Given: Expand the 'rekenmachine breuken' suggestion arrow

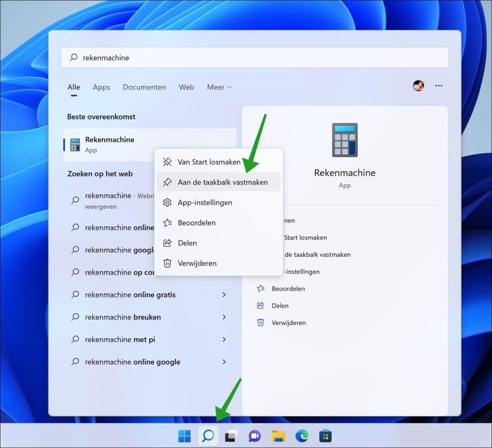Looking at the screenshot, I should click(x=224, y=317).
